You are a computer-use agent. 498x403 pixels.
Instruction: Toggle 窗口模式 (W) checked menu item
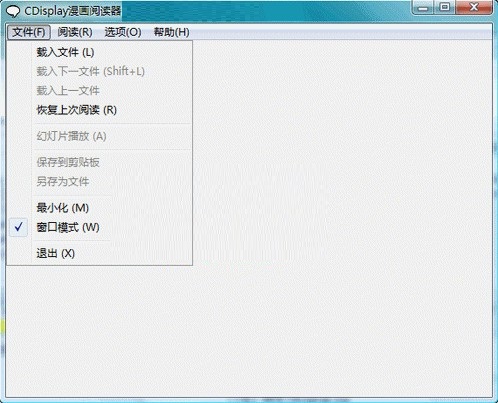100,227
